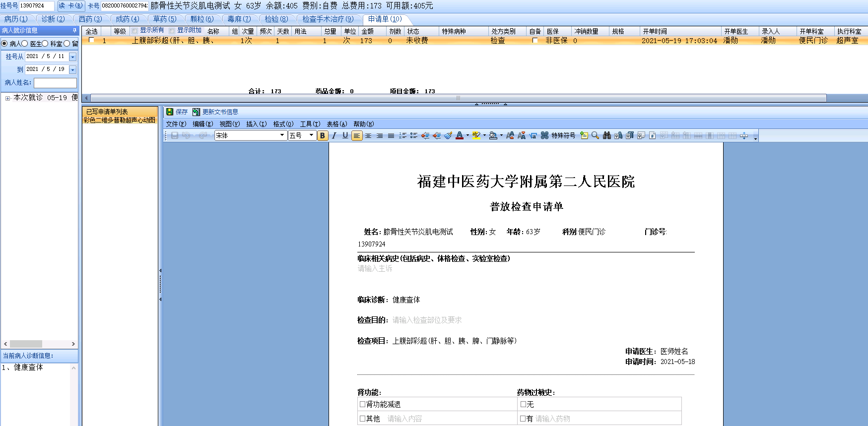The image size is (868, 426).
Task: Click the 读卡 card reader button
Action: pyautogui.click(x=71, y=6)
